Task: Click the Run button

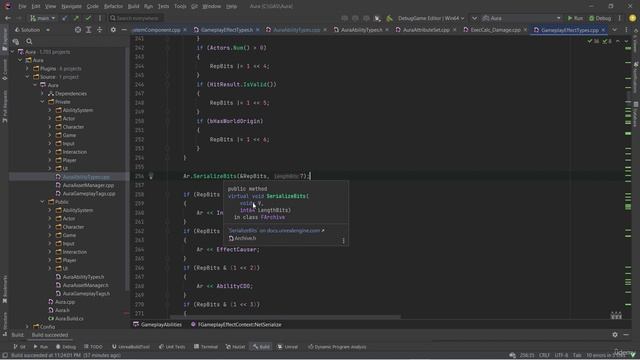Action: pyautogui.click(x=575, y=18)
